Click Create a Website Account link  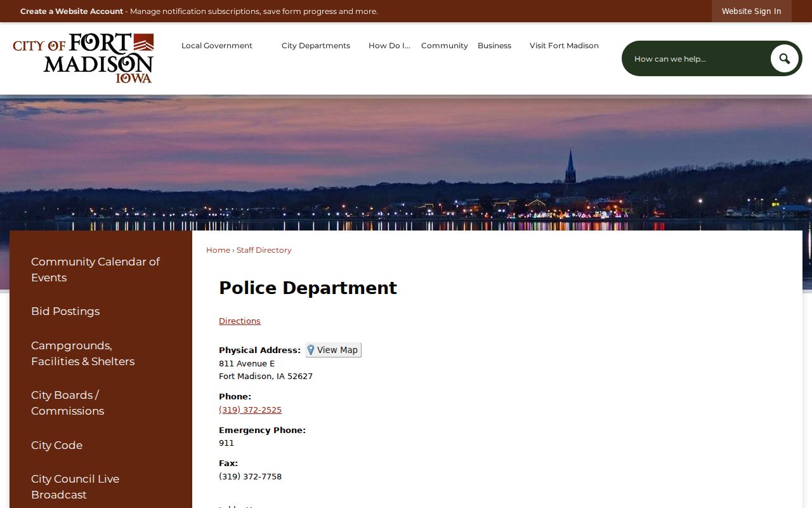pos(72,11)
